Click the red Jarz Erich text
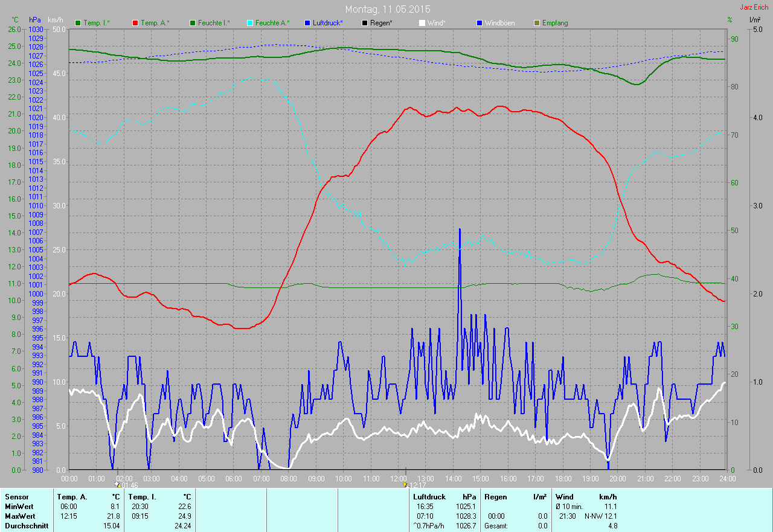Image resolution: width=773 pixels, height=532 pixels. 755,7
